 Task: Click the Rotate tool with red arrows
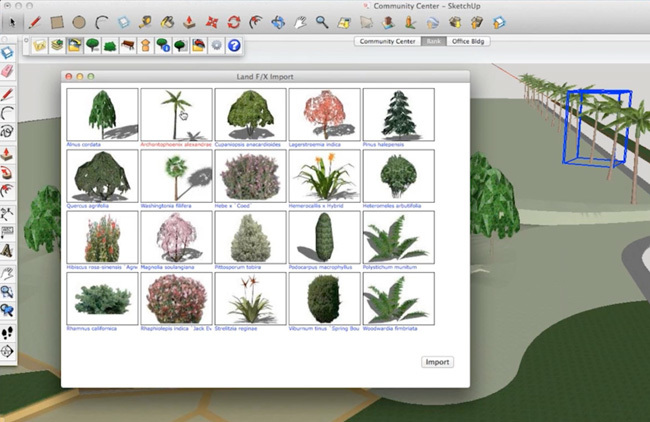tap(233, 20)
